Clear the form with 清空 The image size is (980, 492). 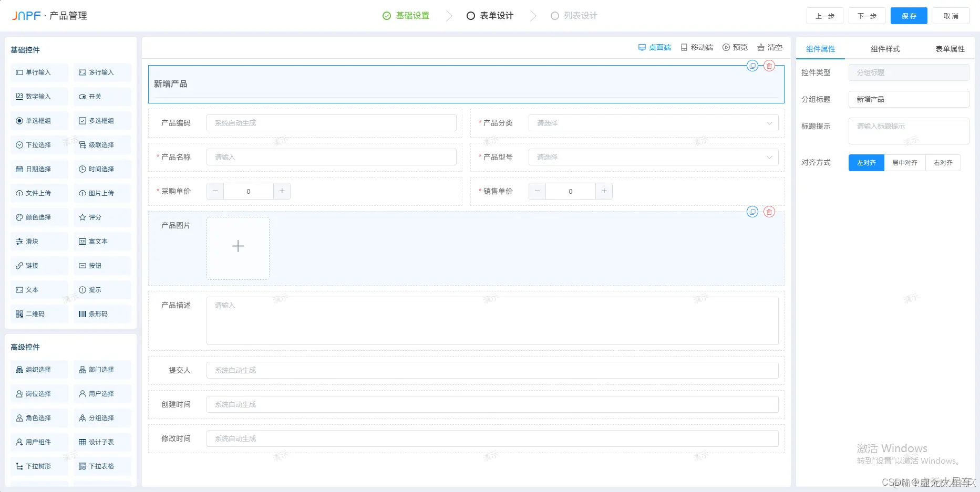click(x=770, y=47)
